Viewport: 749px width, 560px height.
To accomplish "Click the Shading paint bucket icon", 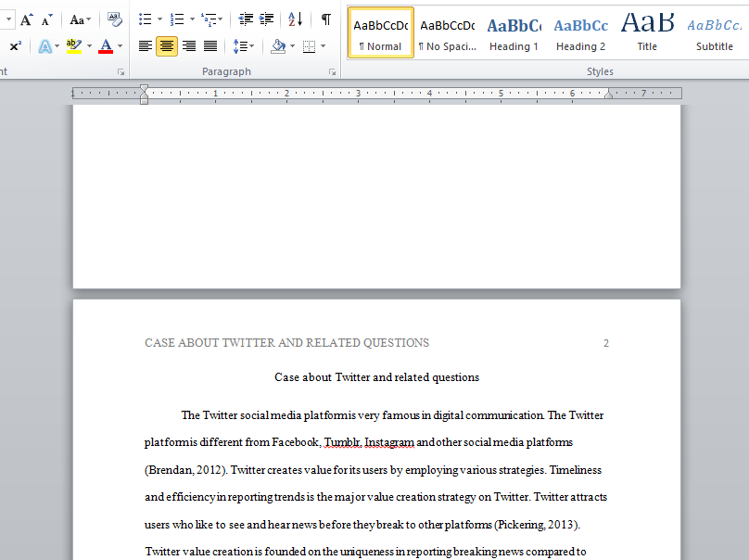I will 278,46.
